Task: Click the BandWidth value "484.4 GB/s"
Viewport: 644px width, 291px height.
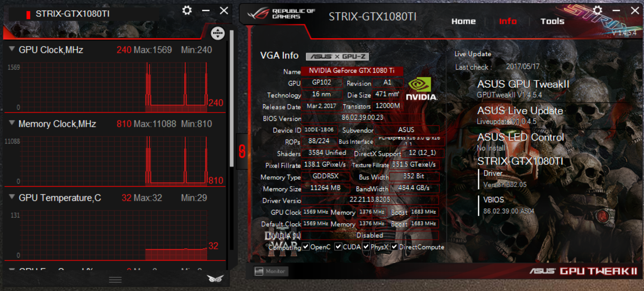Action: (x=414, y=188)
